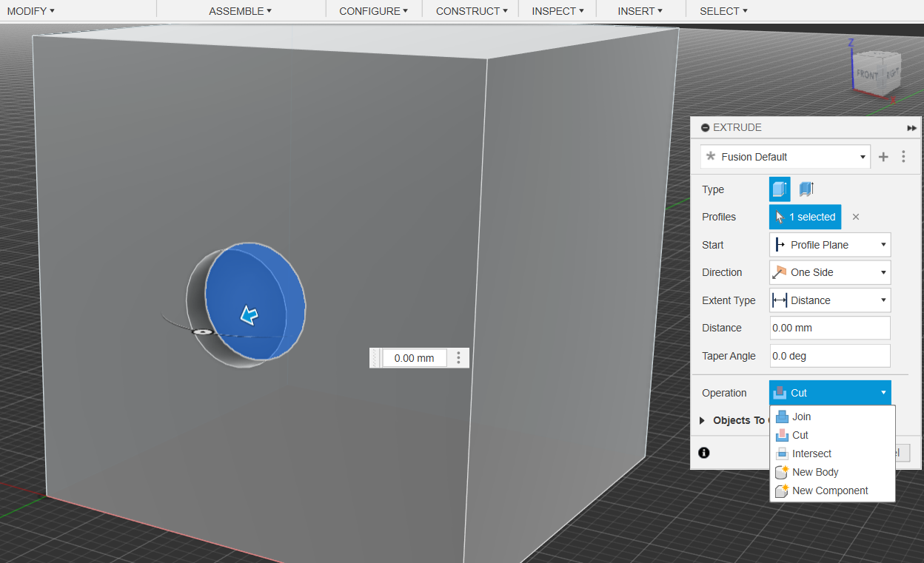Open the Start 'Profile Plane' dropdown

click(830, 245)
